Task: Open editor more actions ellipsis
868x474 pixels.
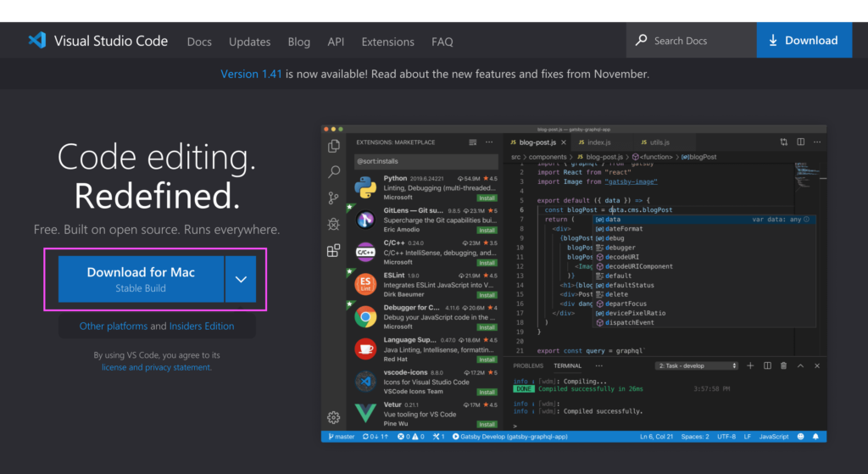Action: (x=817, y=142)
